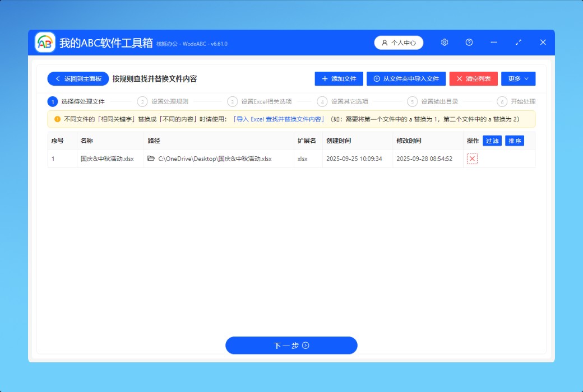Open 导入 Excel 查找并替换文件内容 link
The height and width of the screenshot is (392, 583).
coord(279,119)
